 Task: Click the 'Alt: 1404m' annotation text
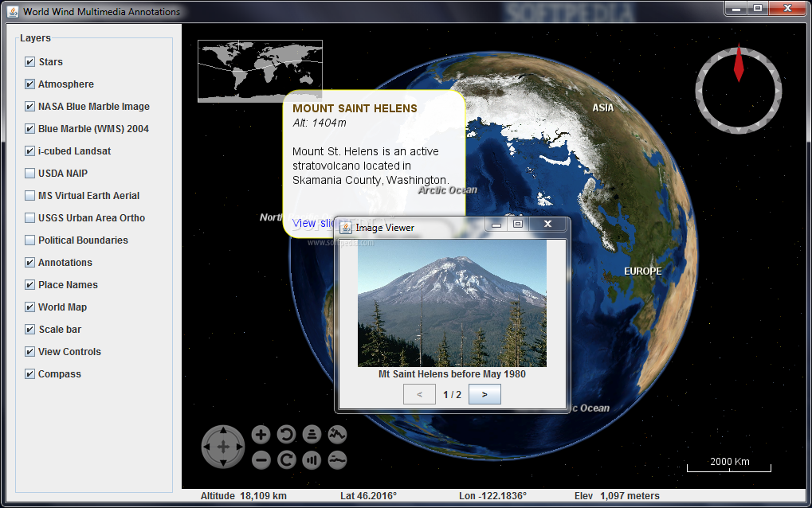[x=320, y=123]
